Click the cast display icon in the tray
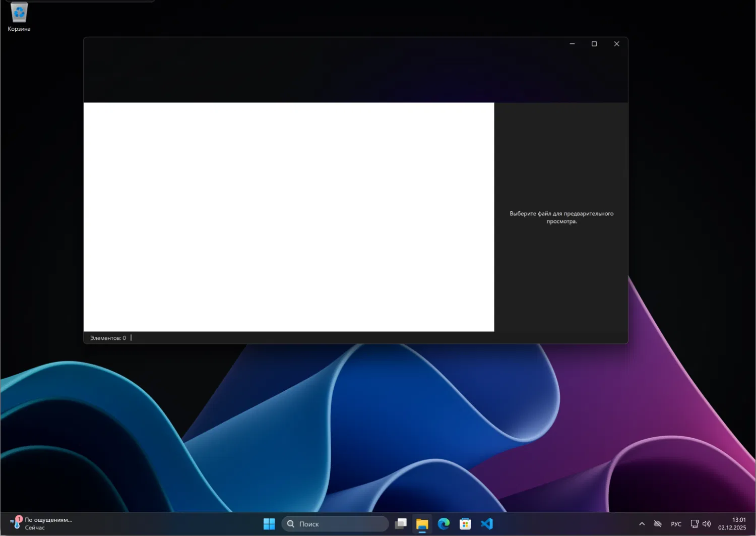The image size is (756, 536). point(694,523)
